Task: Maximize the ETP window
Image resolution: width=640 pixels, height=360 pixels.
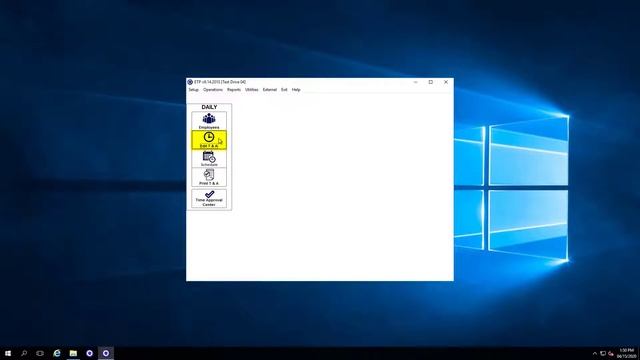Action: point(431,82)
